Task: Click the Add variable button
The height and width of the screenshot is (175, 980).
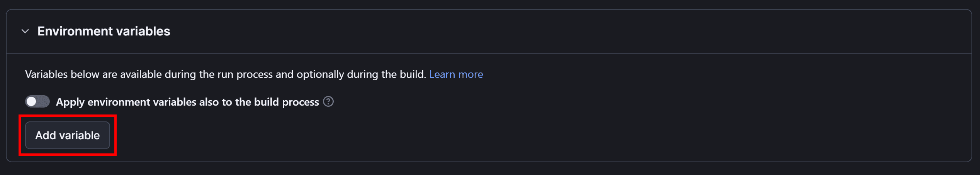Action: [x=68, y=135]
